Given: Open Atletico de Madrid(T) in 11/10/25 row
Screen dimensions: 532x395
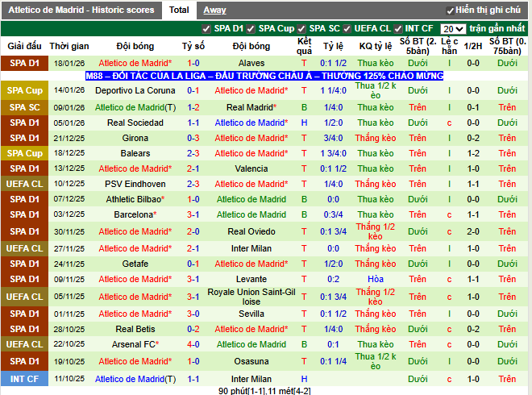Looking at the screenshot, I should (135, 379).
